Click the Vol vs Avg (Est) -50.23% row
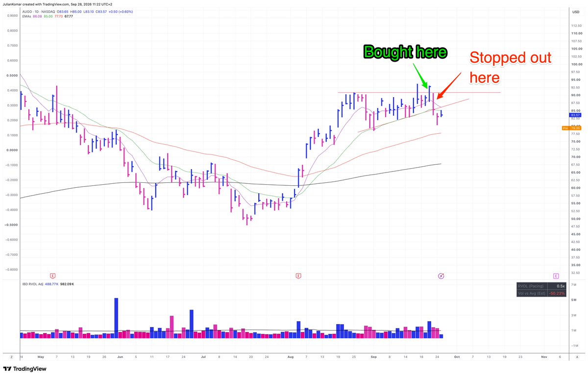588x377 pixels. click(x=541, y=293)
